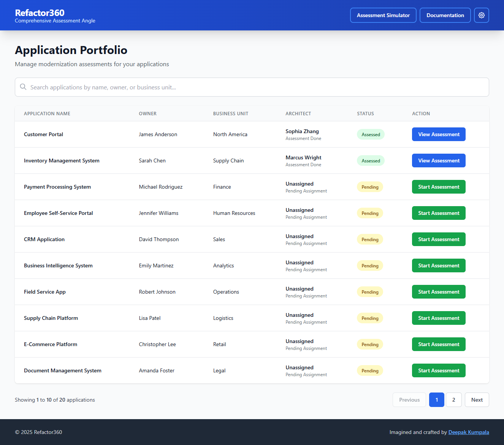Open the Assessment Simulator
This screenshot has height=445, width=504.
click(383, 15)
